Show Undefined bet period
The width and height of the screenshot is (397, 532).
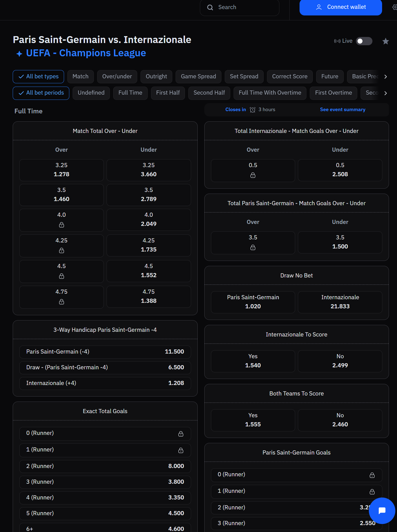click(x=91, y=93)
